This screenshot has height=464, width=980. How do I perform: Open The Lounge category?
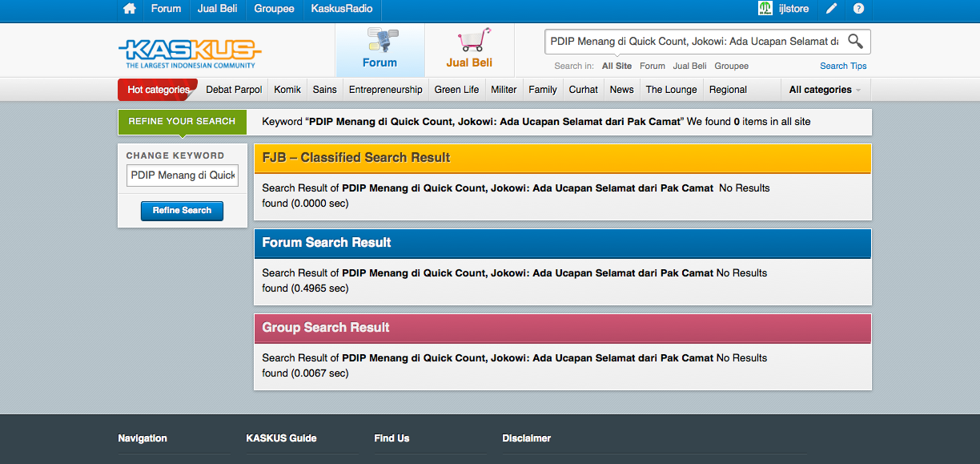pos(672,90)
